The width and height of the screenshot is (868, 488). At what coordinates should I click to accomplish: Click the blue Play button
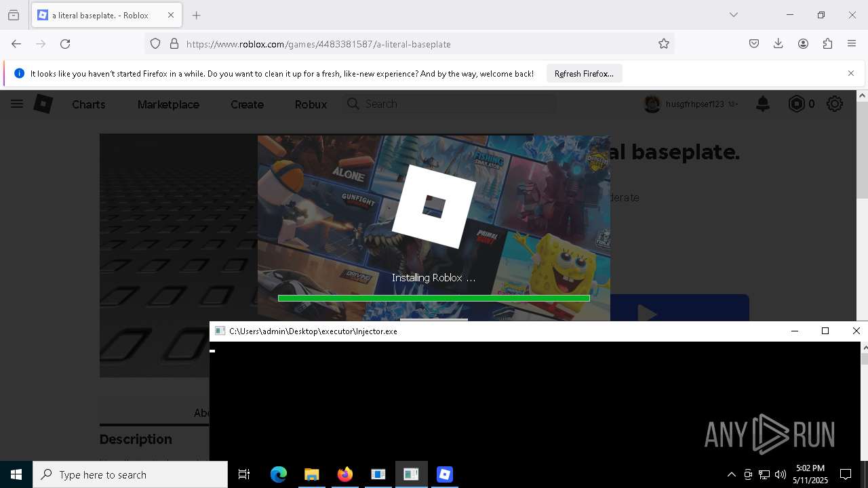point(679,308)
